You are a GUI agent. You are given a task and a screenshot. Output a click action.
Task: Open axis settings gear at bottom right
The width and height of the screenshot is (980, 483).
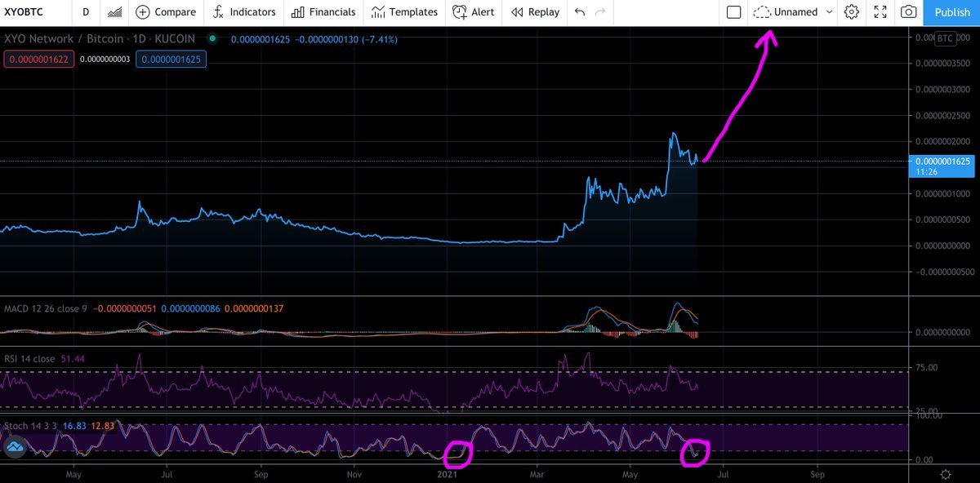click(x=945, y=475)
